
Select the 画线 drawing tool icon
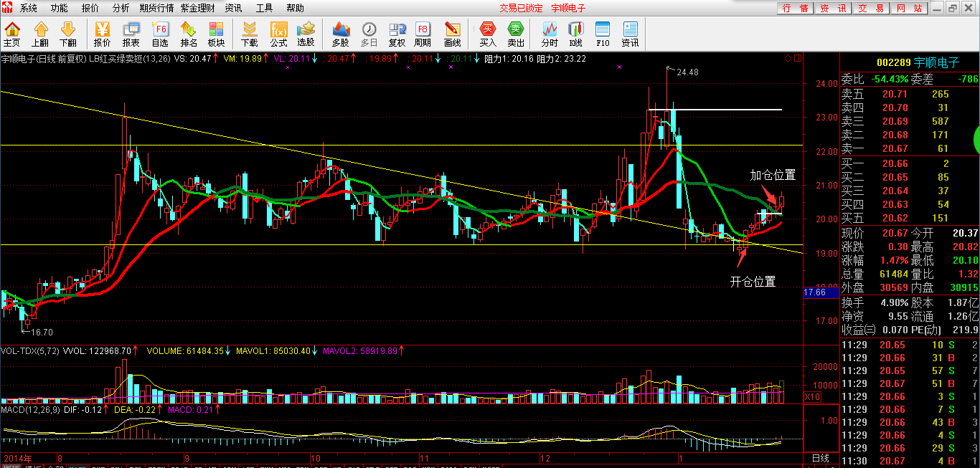pyautogui.click(x=452, y=34)
